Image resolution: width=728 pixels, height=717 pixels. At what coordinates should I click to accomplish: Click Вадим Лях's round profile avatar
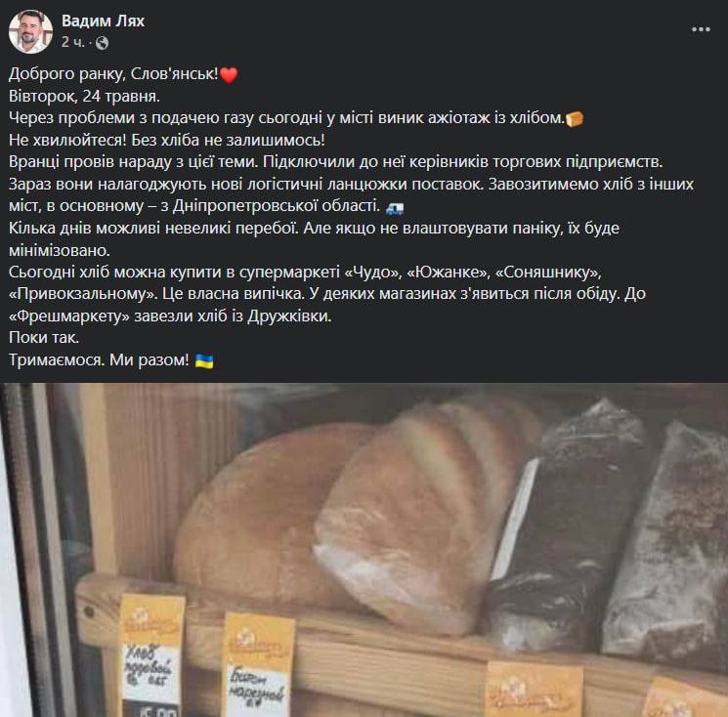(x=30, y=31)
